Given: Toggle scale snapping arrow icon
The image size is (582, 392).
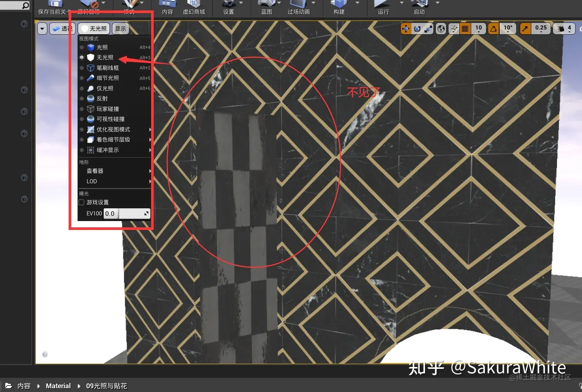Looking at the screenshot, I should pyautogui.click(x=525, y=28).
